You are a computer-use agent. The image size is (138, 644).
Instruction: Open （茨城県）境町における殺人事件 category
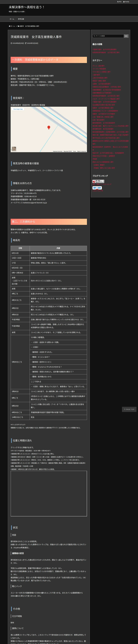[x=104, y=168]
